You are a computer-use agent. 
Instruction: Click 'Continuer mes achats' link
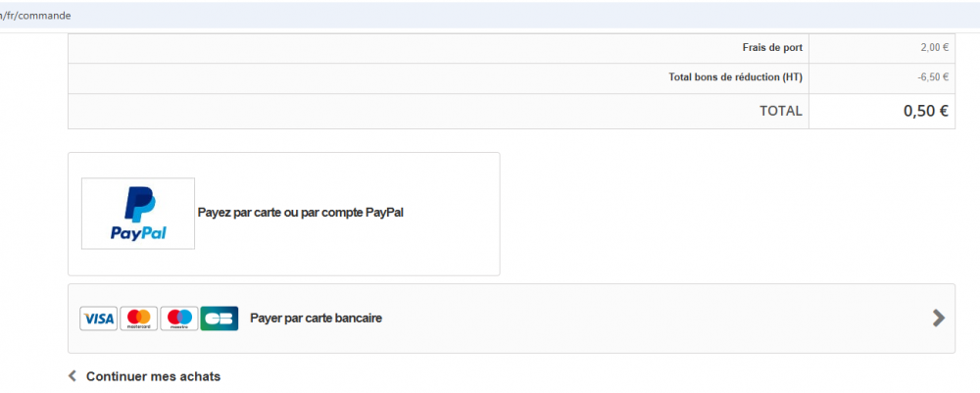153,376
